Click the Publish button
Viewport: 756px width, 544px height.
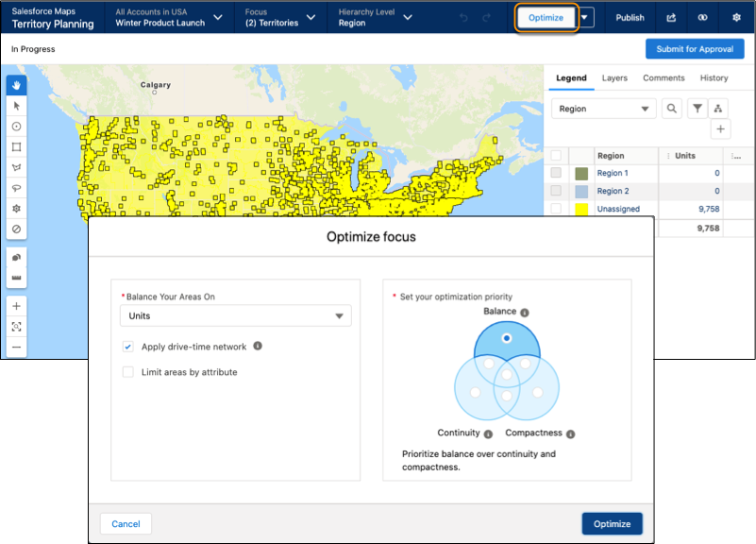(x=630, y=17)
